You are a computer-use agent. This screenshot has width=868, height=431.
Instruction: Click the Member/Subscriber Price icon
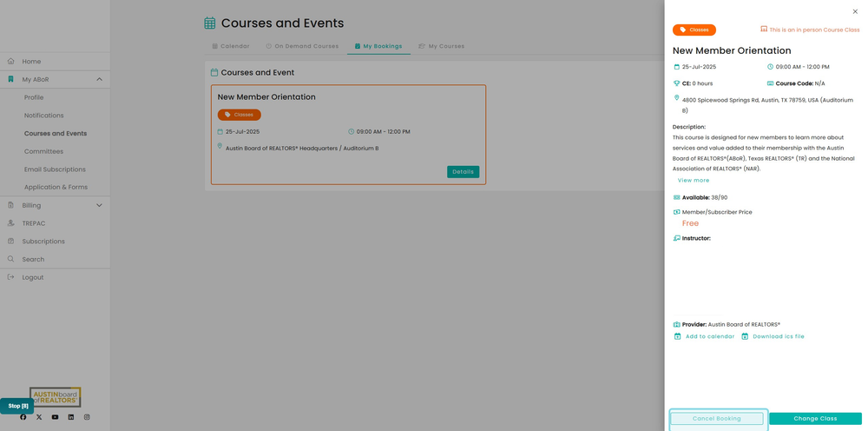[x=676, y=212]
